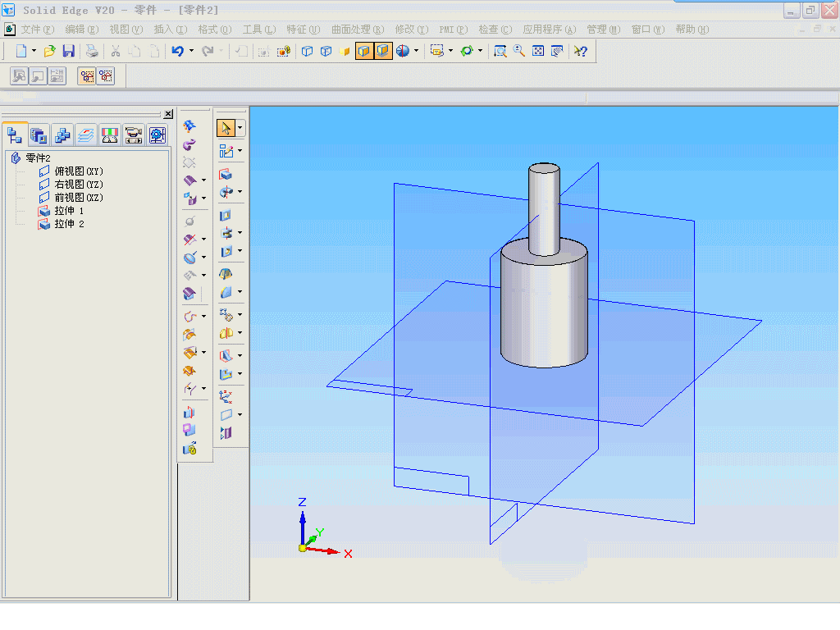
Task: Close the PathFinder panel with X
Action: click(x=168, y=114)
